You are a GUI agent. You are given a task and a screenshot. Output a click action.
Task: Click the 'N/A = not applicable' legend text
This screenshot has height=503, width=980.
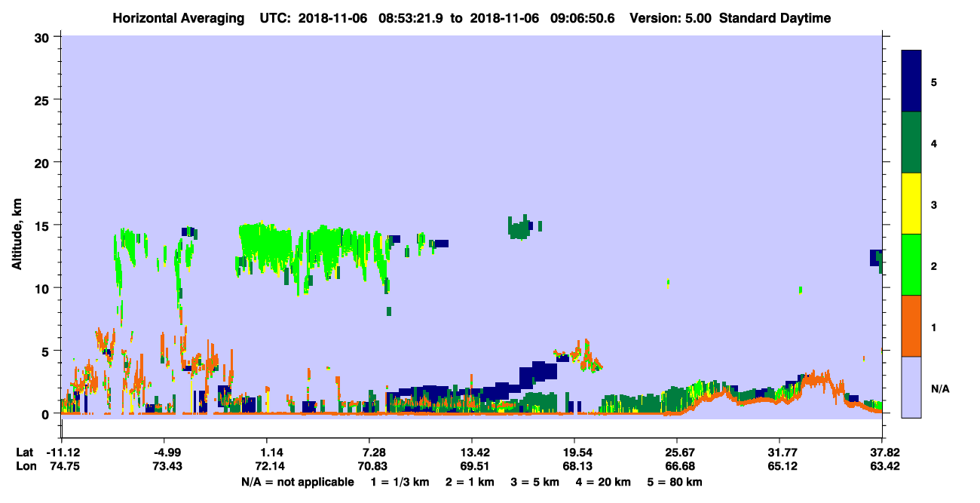[x=297, y=482]
